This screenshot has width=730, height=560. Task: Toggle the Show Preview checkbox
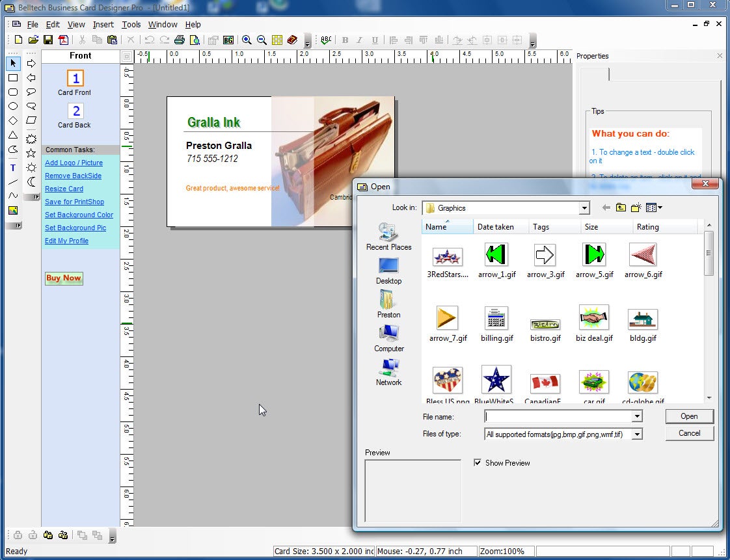click(x=477, y=462)
